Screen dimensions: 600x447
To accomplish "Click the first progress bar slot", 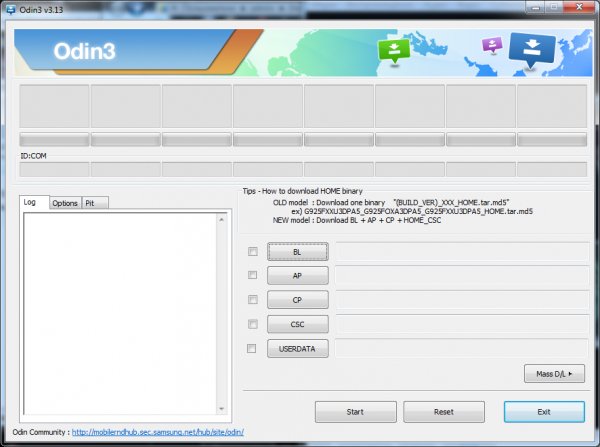I will coord(54,139).
